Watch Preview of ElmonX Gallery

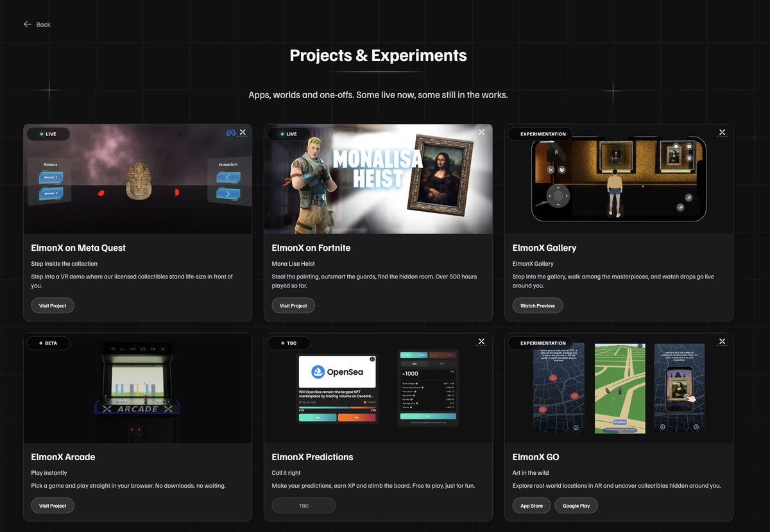coord(538,305)
